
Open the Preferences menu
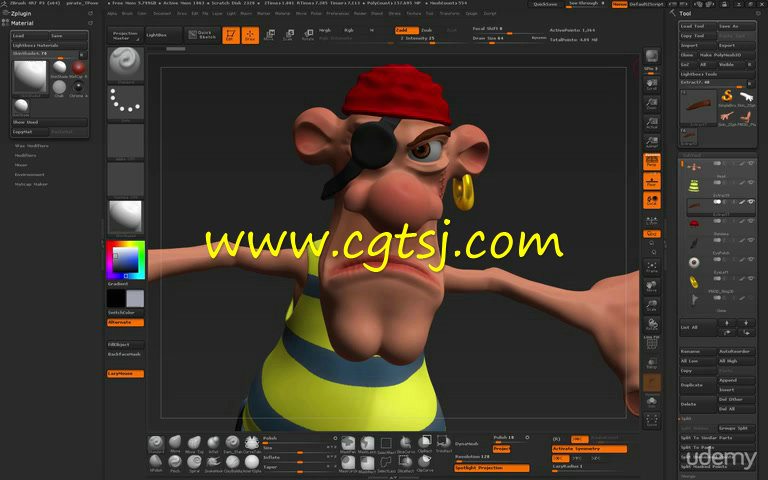point(338,14)
